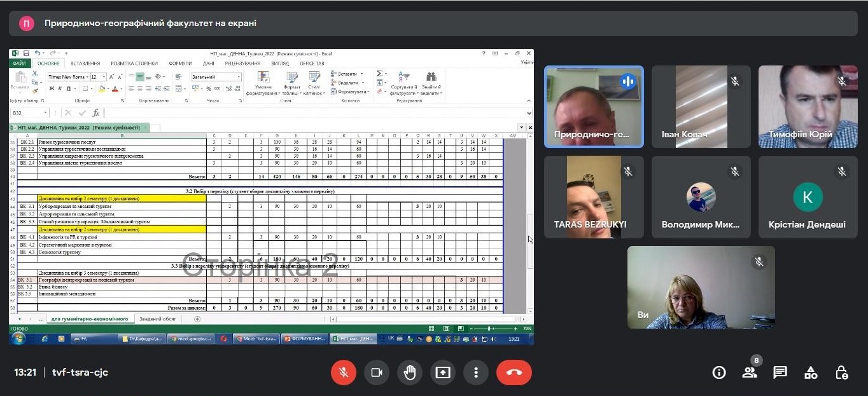Click Вставити in the Клітинки group
The height and width of the screenshot is (396, 868).
pyautogui.click(x=347, y=74)
